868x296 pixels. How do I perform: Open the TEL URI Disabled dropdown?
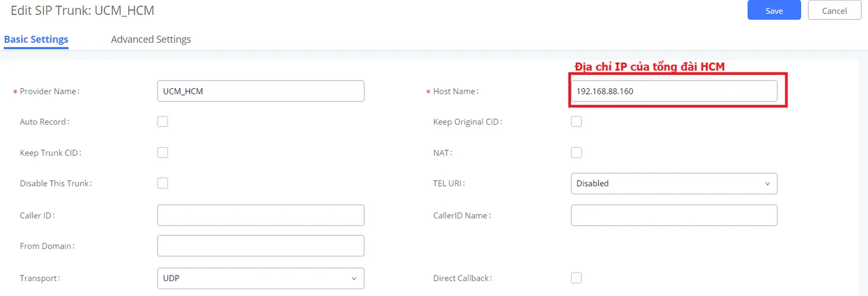tap(674, 184)
